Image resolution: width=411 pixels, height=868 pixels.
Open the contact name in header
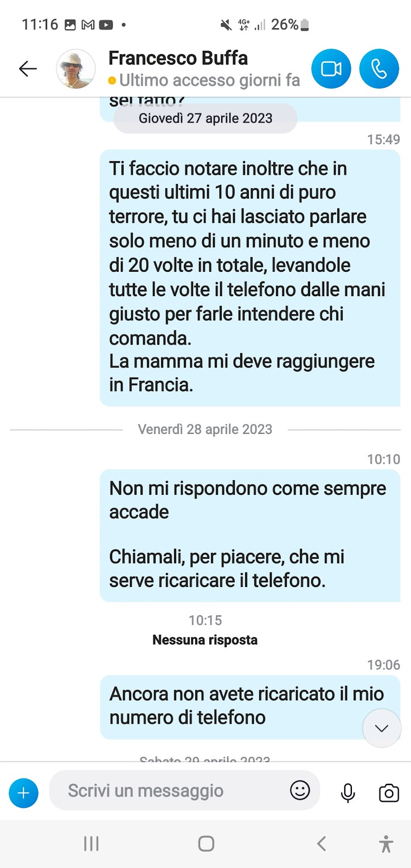[x=178, y=58]
